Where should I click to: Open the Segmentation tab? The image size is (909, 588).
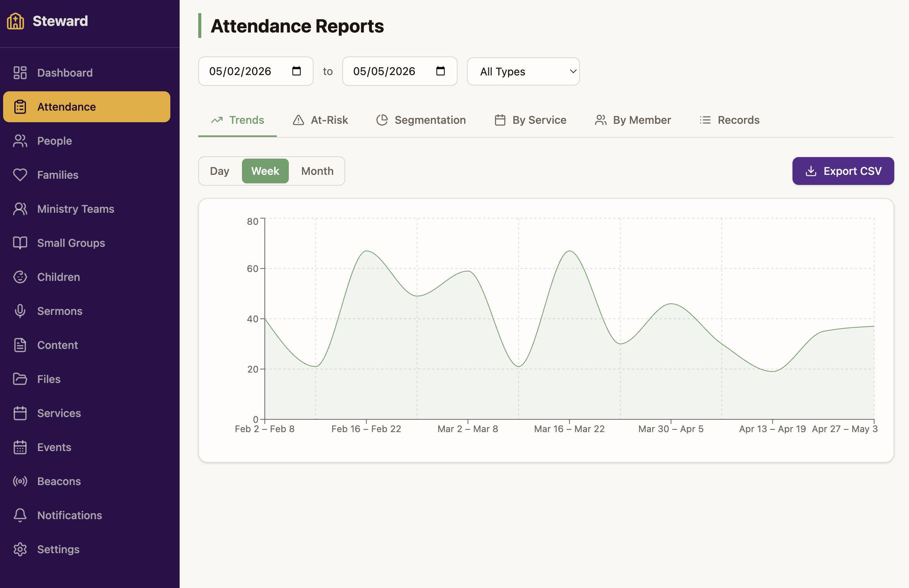[x=421, y=120]
